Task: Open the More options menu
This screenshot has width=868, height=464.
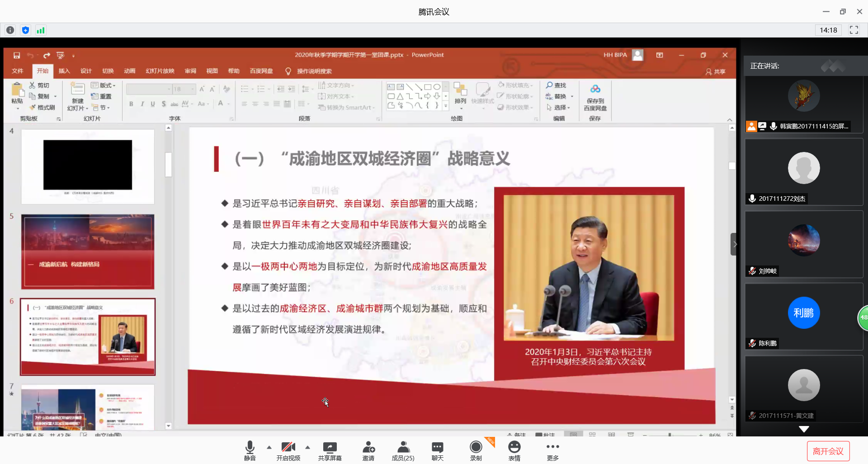Action: point(552,450)
